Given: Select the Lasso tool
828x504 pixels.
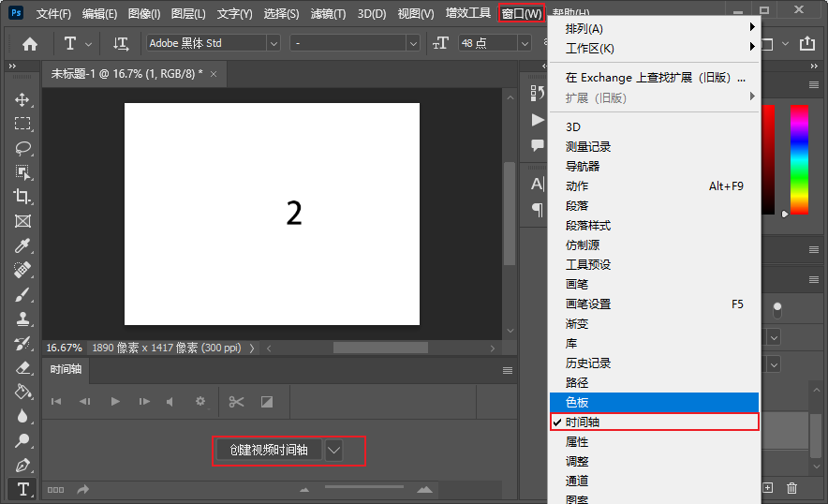Looking at the screenshot, I should click(x=22, y=148).
